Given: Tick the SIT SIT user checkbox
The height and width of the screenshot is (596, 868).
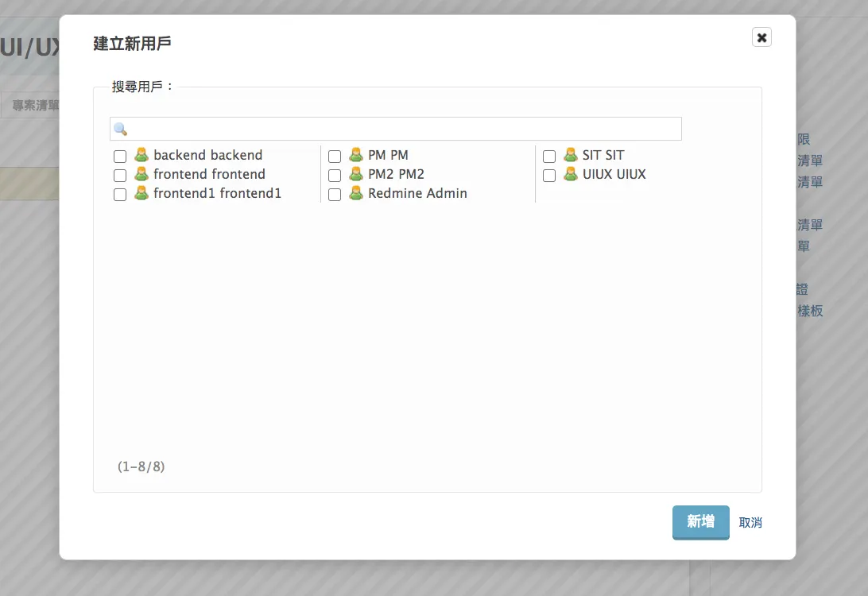Looking at the screenshot, I should [x=549, y=157].
